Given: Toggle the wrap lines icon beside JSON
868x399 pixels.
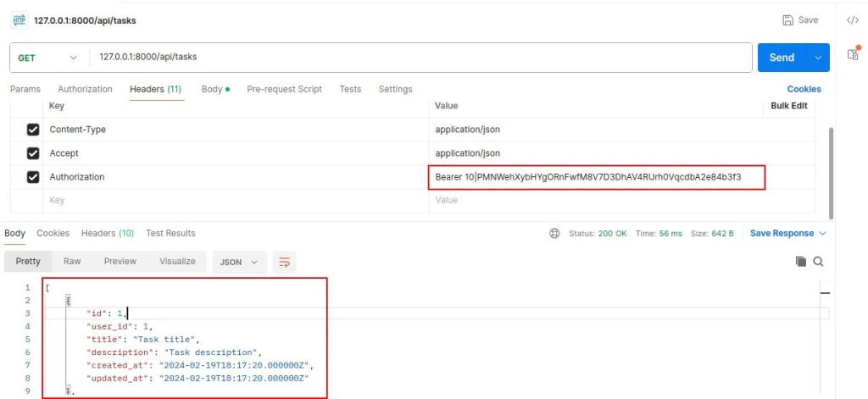Looking at the screenshot, I should 285,262.
